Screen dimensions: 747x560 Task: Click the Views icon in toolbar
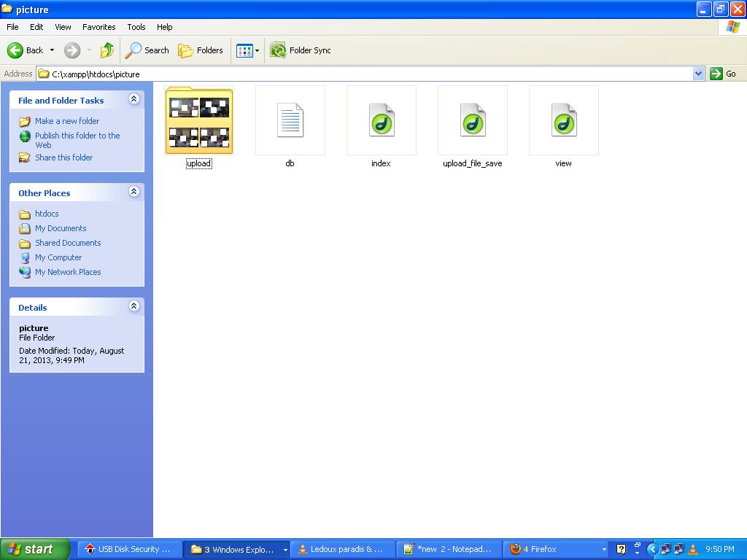[x=244, y=50]
